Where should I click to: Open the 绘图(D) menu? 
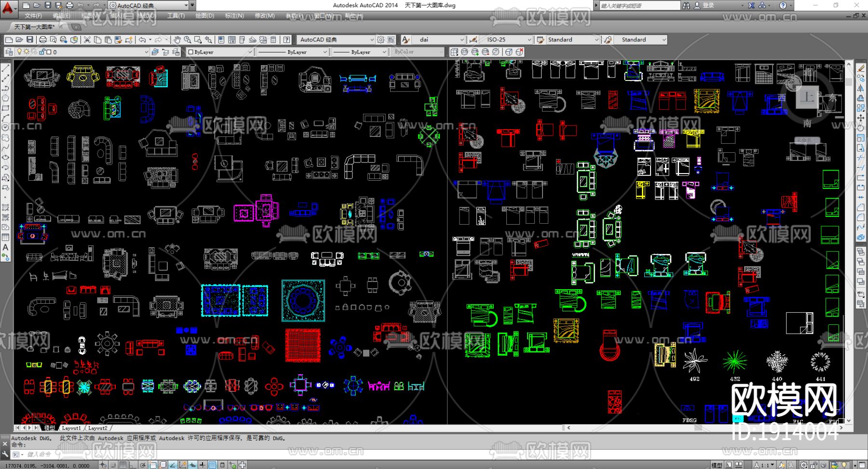pos(205,16)
